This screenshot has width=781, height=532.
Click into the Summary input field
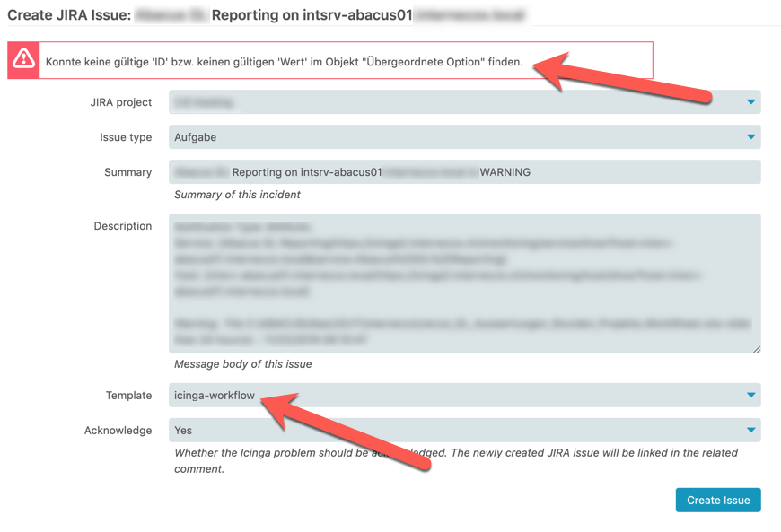(404, 171)
